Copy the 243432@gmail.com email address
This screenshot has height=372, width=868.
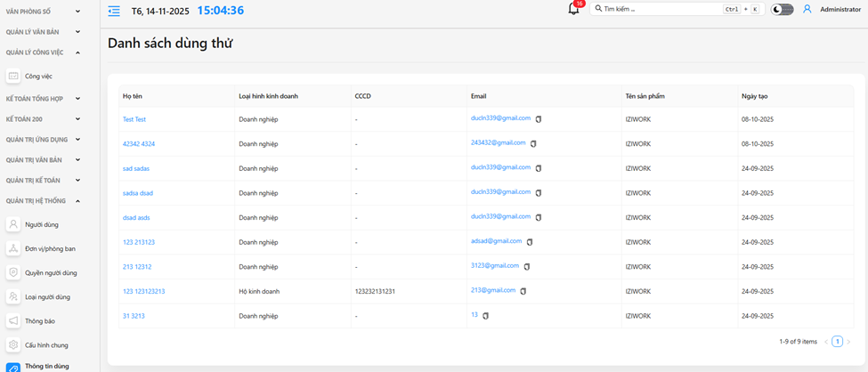coord(533,143)
